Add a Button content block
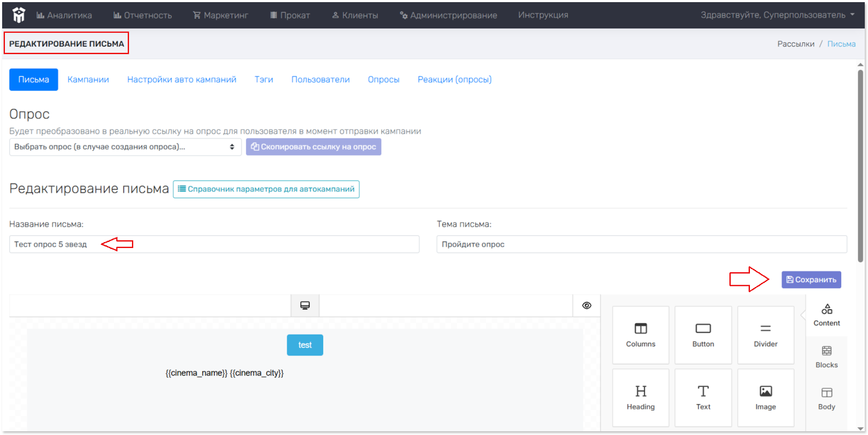Viewport: 868px width, 435px height. 703,335
